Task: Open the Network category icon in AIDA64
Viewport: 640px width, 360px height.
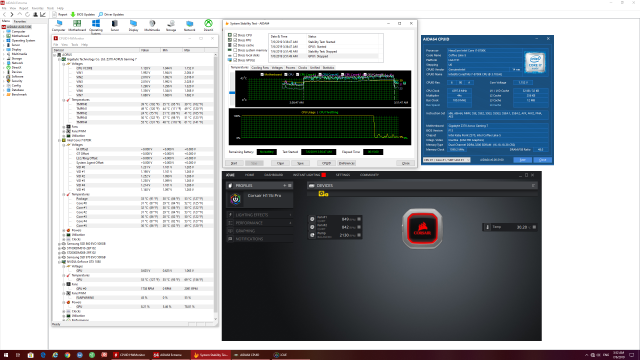Action: click(189, 25)
